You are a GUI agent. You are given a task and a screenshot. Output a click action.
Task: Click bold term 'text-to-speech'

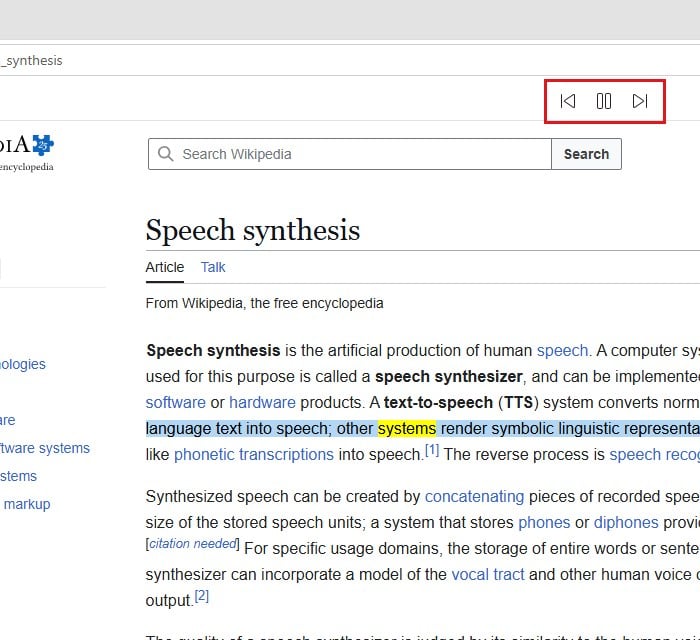[438, 403]
